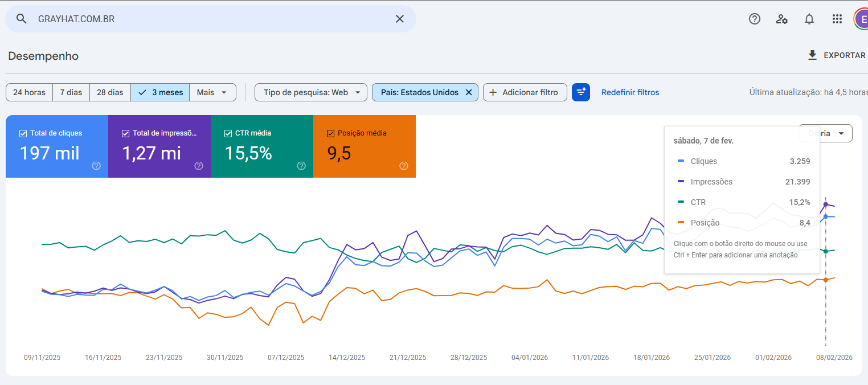868x385 pixels.
Task: Click the Redefinir filtros link
Action: (630, 92)
